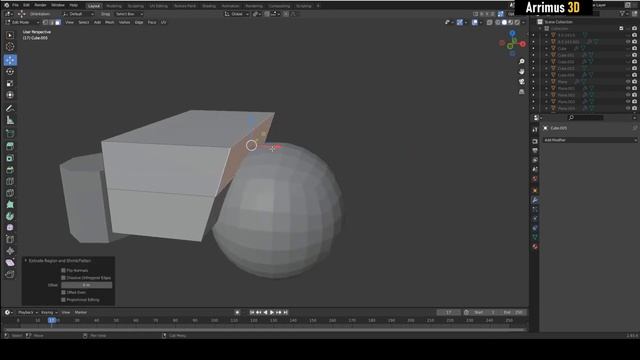Open the File menu

click(x=15, y=5)
